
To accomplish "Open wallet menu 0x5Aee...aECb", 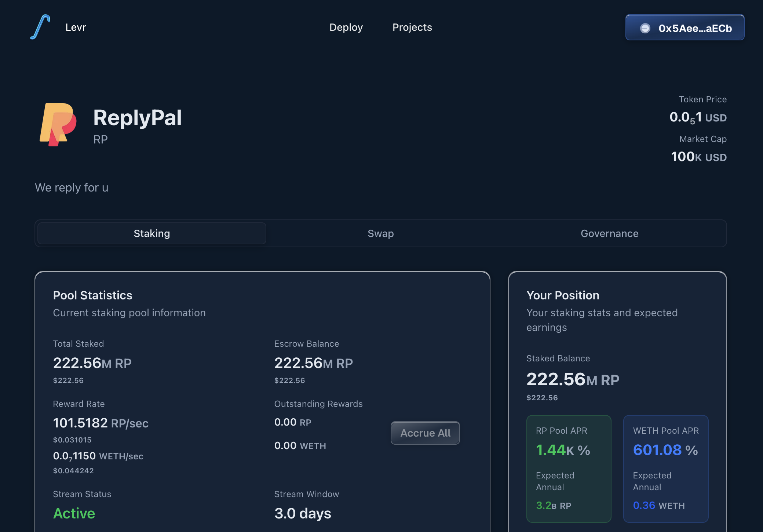I will [x=684, y=28].
